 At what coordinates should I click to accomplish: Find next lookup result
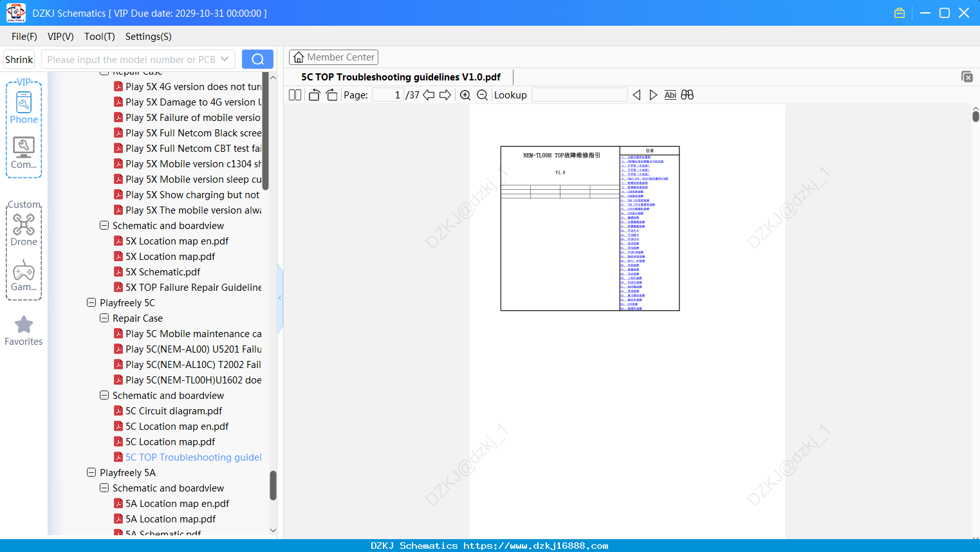click(x=653, y=95)
